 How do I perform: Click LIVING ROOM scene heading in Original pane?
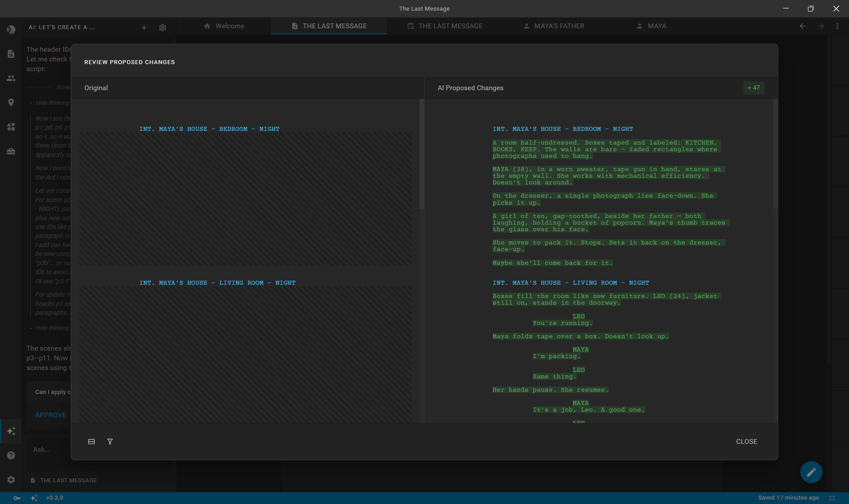(x=217, y=283)
